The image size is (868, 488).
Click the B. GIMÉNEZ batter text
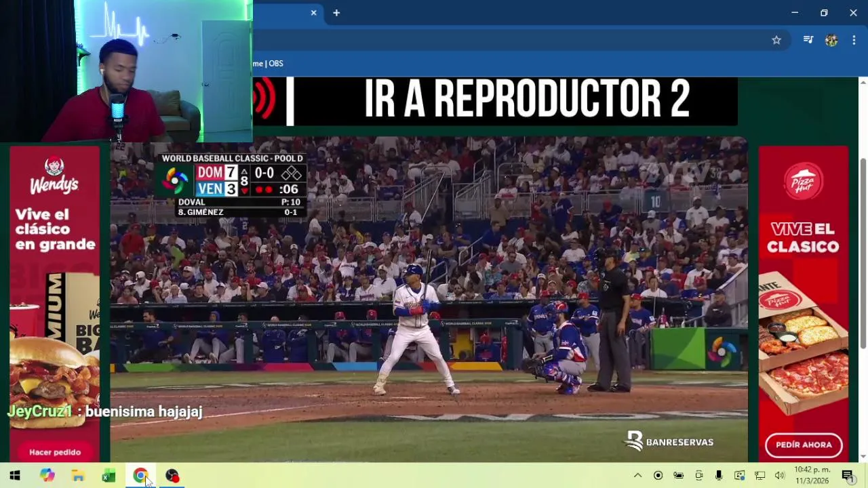point(201,212)
